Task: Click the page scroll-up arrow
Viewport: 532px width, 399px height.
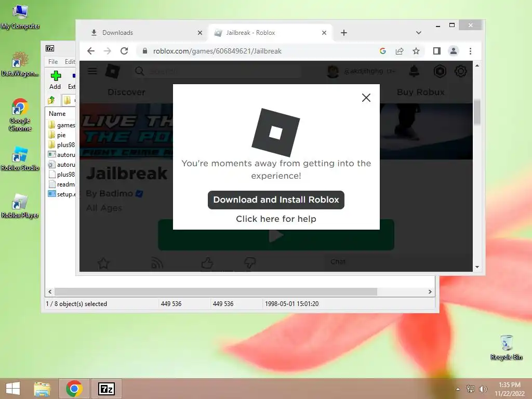Action: 477,65
